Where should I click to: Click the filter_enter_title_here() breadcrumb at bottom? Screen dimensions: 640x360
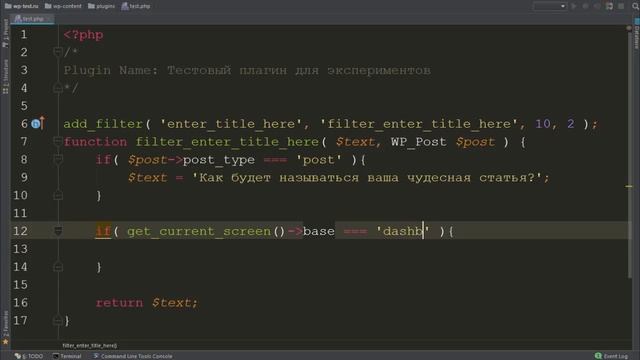pos(89,345)
